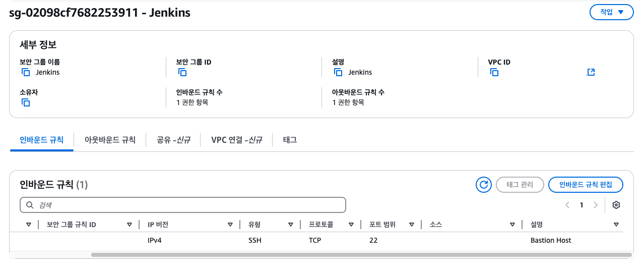Copy the Jenkins description text
The height and width of the screenshot is (270, 644).
[338, 72]
